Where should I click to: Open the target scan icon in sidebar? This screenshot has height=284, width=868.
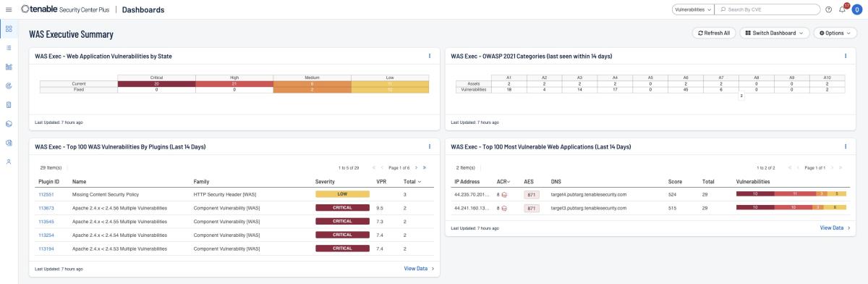pyautogui.click(x=9, y=85)
